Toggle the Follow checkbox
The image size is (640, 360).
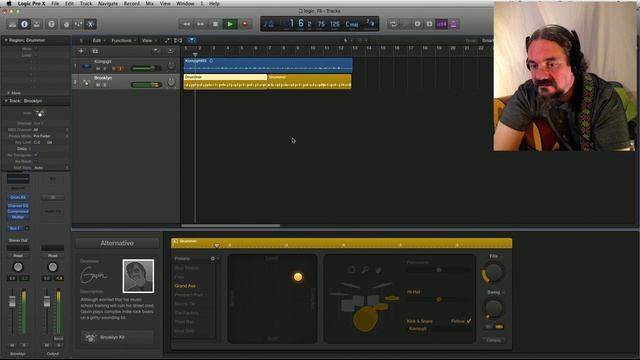[469, 321]
